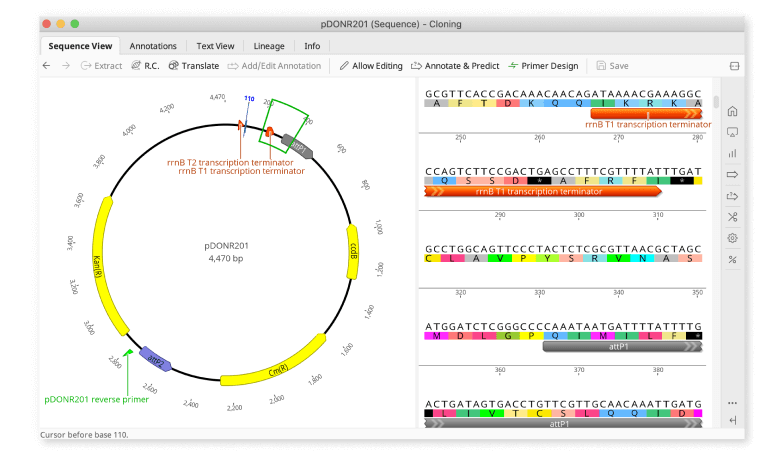Toggle Allow Editing

[370, 66]
